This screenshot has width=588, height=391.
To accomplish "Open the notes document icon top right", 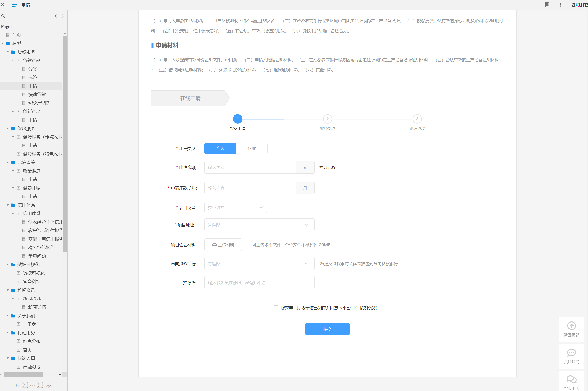I will tap(547, 5).
